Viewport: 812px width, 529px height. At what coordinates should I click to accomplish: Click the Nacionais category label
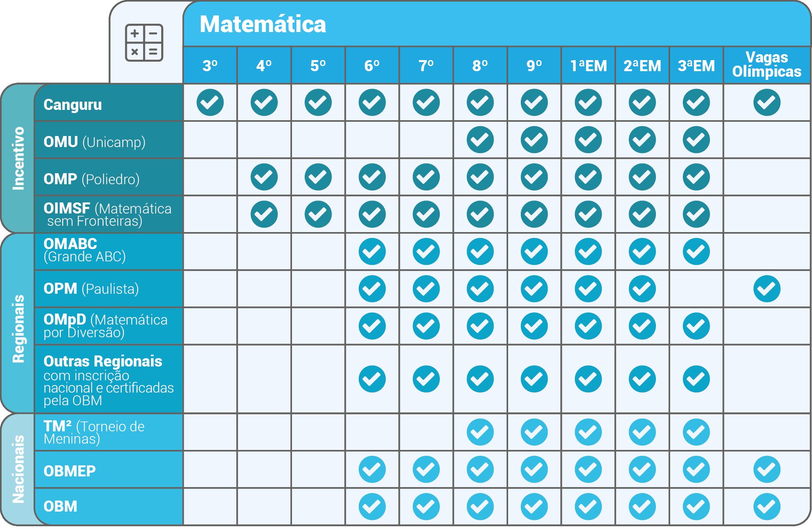pos(18,469)
